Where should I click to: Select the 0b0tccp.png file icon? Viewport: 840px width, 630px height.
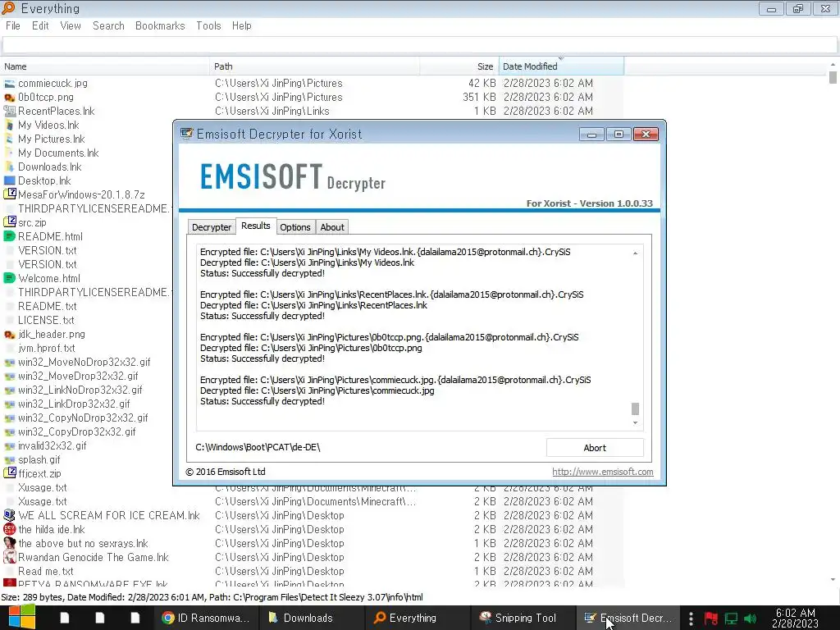click(10, 98)
